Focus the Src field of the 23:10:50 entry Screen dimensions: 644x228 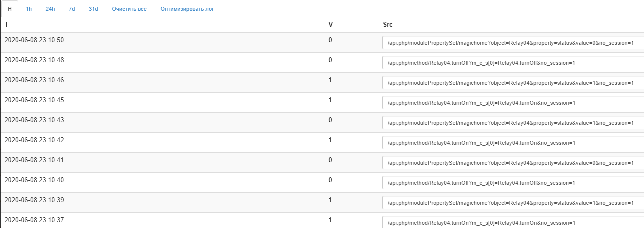tap(512, 43)
